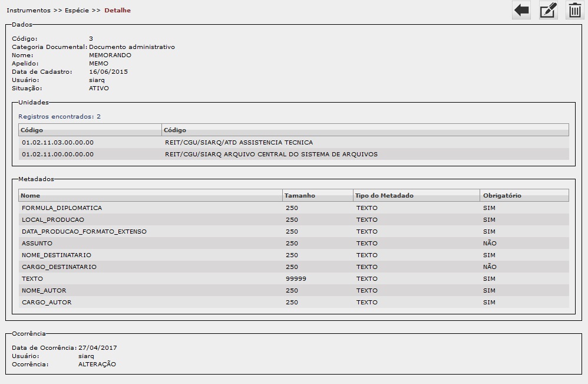The width and height of the screenshot is (588, 384).
Task: Click the ATIVO status value
Action: [99, 88]
